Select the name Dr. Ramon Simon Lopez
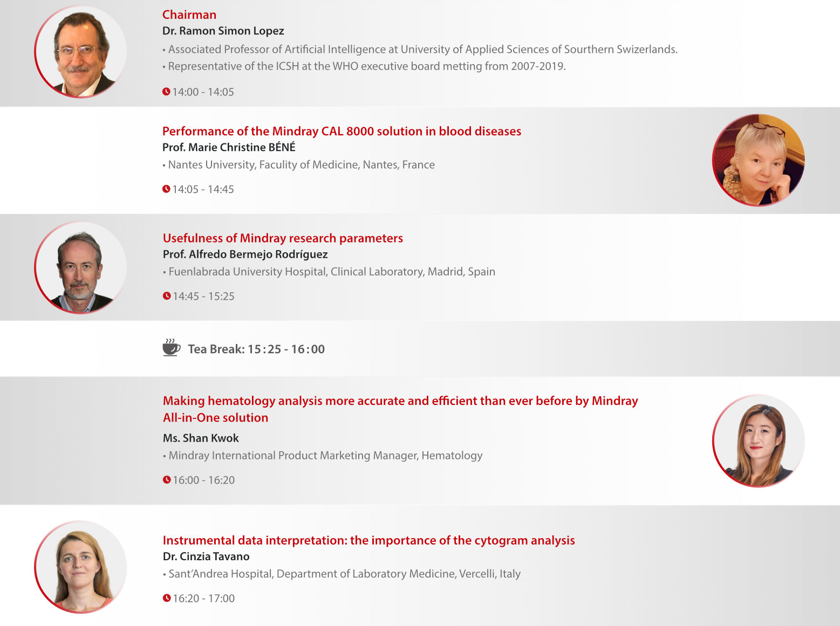This screenshot has height=626, width=840. [x=223, y=31]
